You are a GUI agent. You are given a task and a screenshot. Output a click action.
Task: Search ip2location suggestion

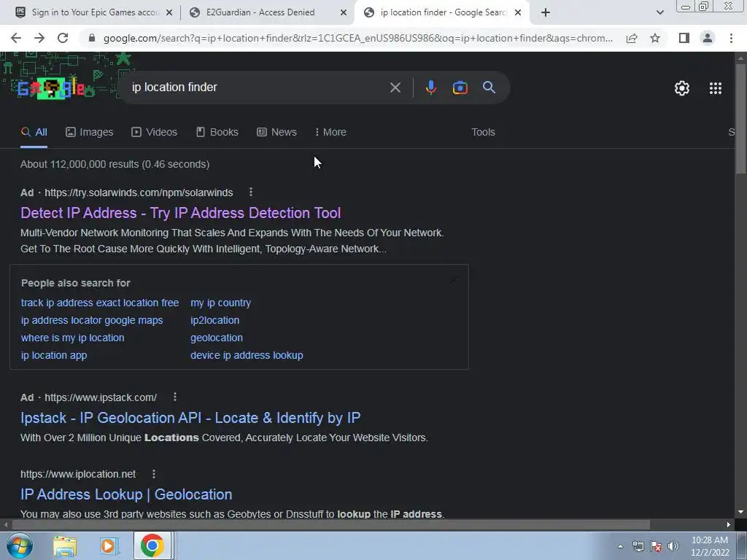(215, 321)
